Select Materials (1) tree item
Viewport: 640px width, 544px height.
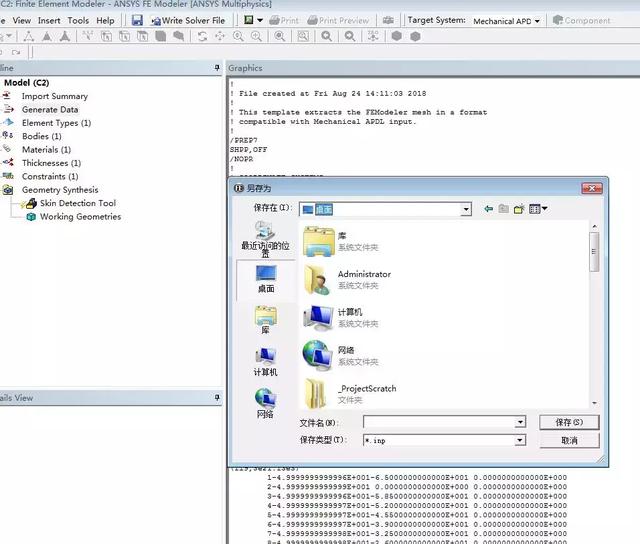pyautogui.click(x=46, y=150)
